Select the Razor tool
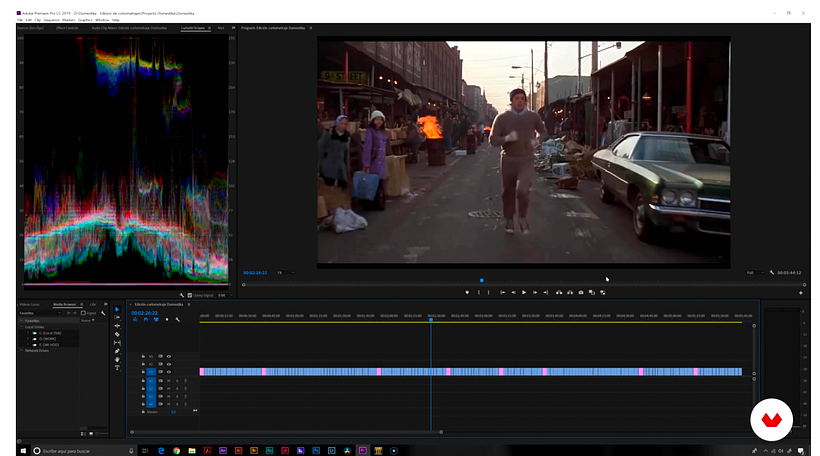 [x=117, y=334]
